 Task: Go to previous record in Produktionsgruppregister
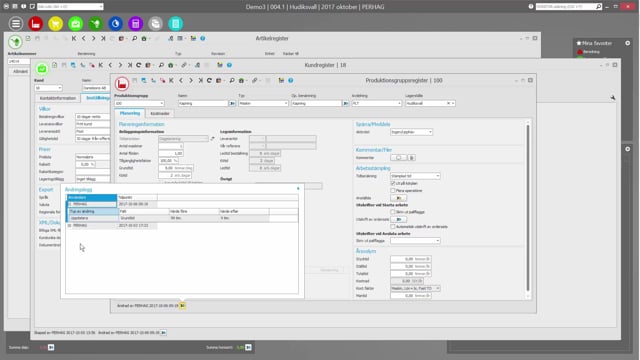pyautogui.click(x=181, y=80)
